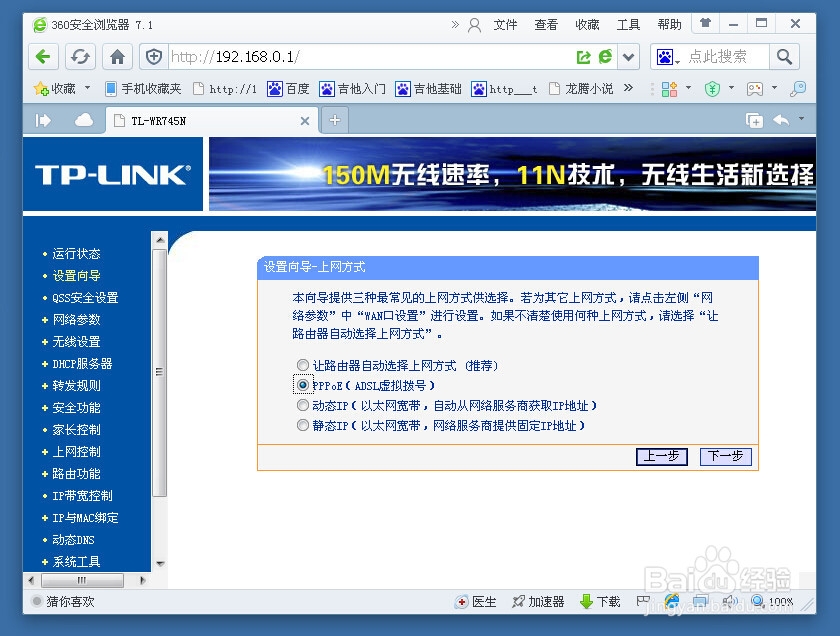The height and width of the screenshot is (636, 840).
Task: Click the cloud icon in tab bar
Action: pyautogui.click(x=84, y=120)
